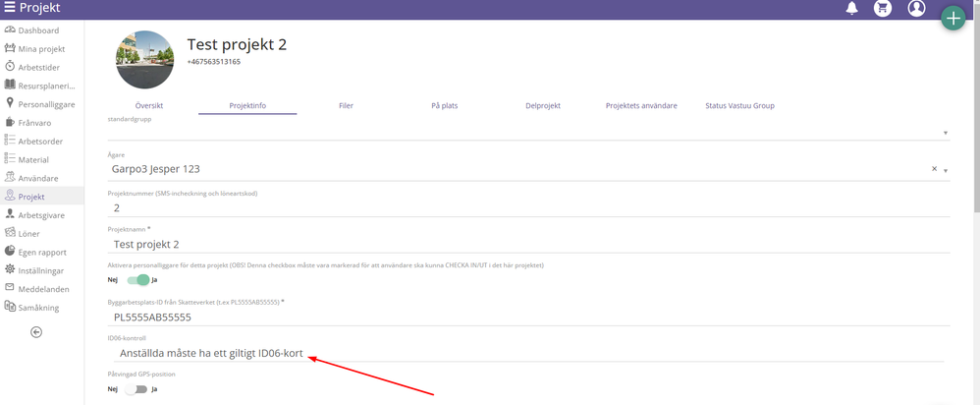The height and width of the screenshot is (405, 980).
Task: Clear the Ägare selection with the x
Action: [x=935, y=169]
